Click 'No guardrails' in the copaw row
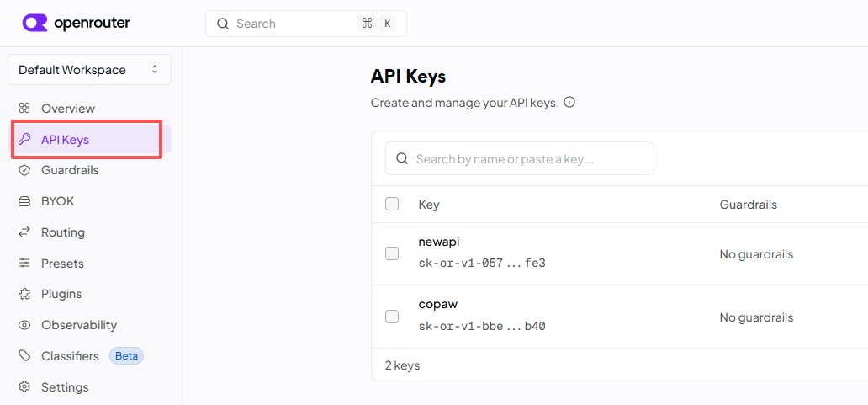The width and height of the screenshot is (868, 405). point(756,317)
